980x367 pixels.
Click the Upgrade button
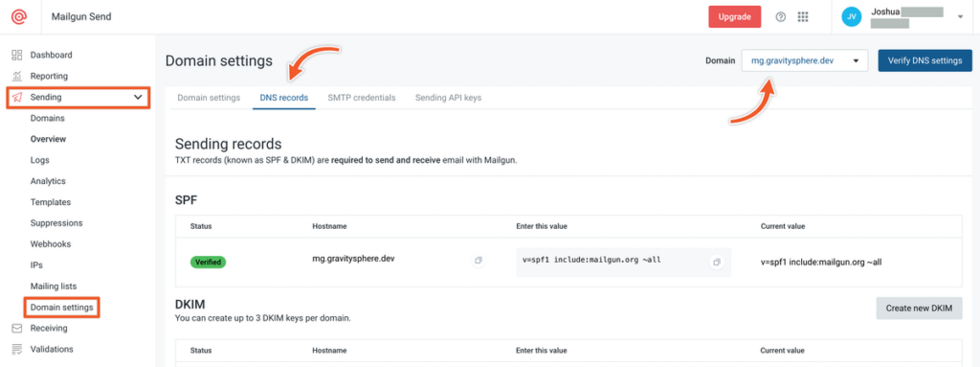tap(734, 17)
